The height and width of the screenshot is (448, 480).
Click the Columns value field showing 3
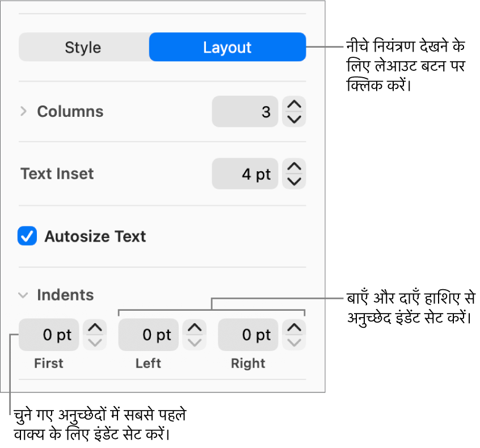(x=245, y=112)
